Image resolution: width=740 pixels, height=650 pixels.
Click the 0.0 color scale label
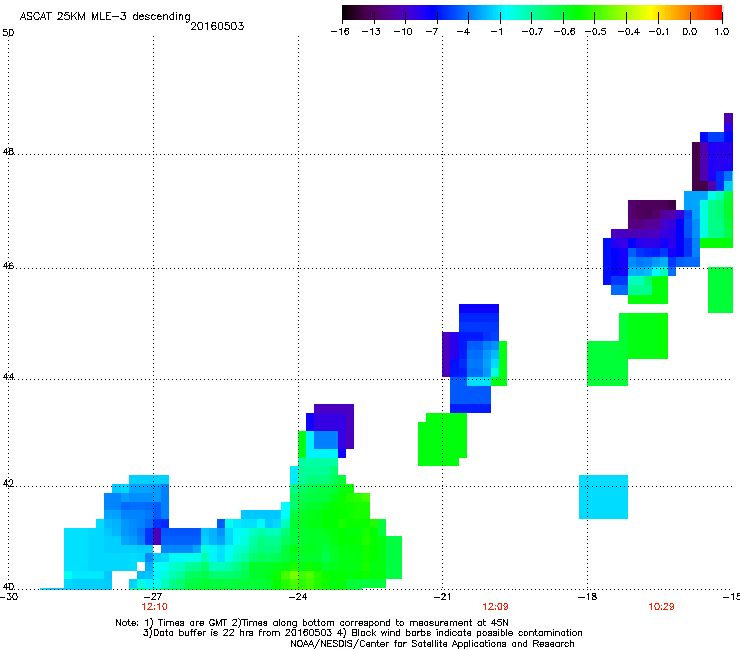[x=690, y=32]
